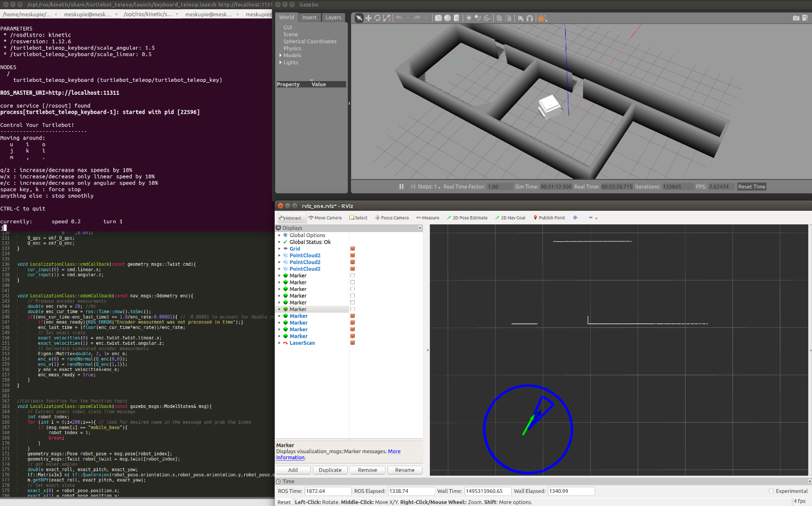Enable the Experimental checkbox in Time panel

(x=771, y=491)
